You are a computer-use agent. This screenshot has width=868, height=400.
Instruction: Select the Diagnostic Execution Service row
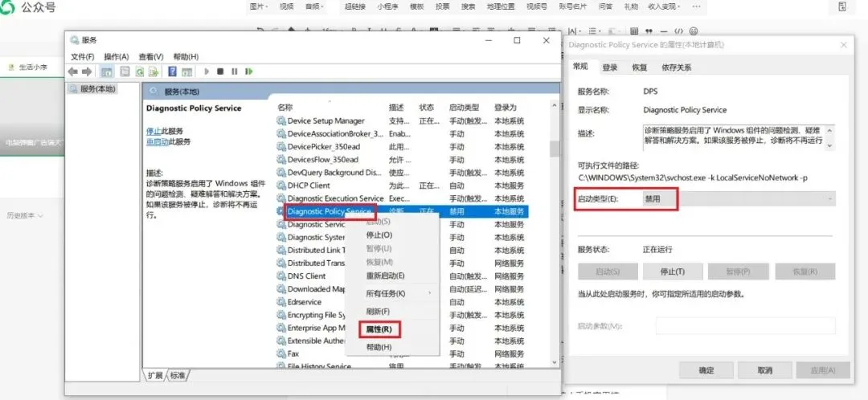click(401, 198)
